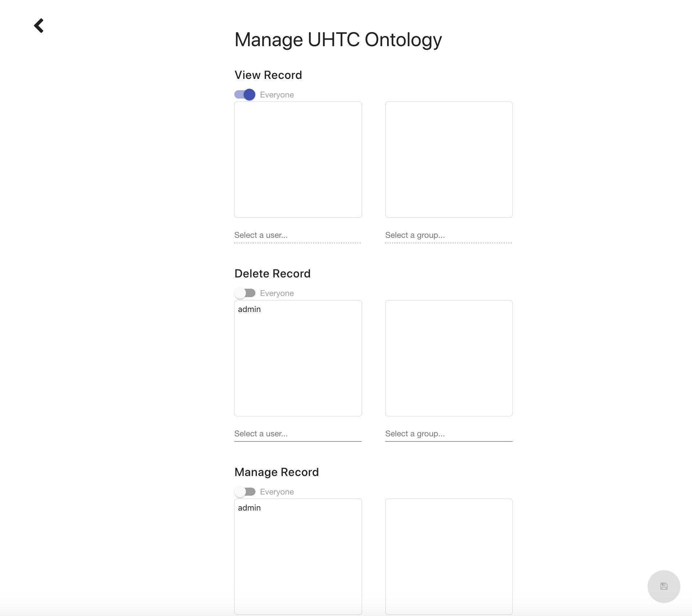Screen dimensions: 692x616
Task: Disable the Everyone switch under View Record
Action: [245, 95]
